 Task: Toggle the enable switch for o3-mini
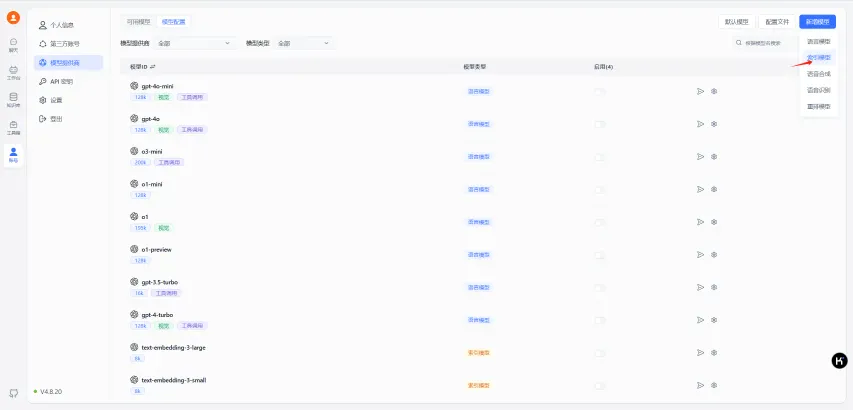[600, 157]
